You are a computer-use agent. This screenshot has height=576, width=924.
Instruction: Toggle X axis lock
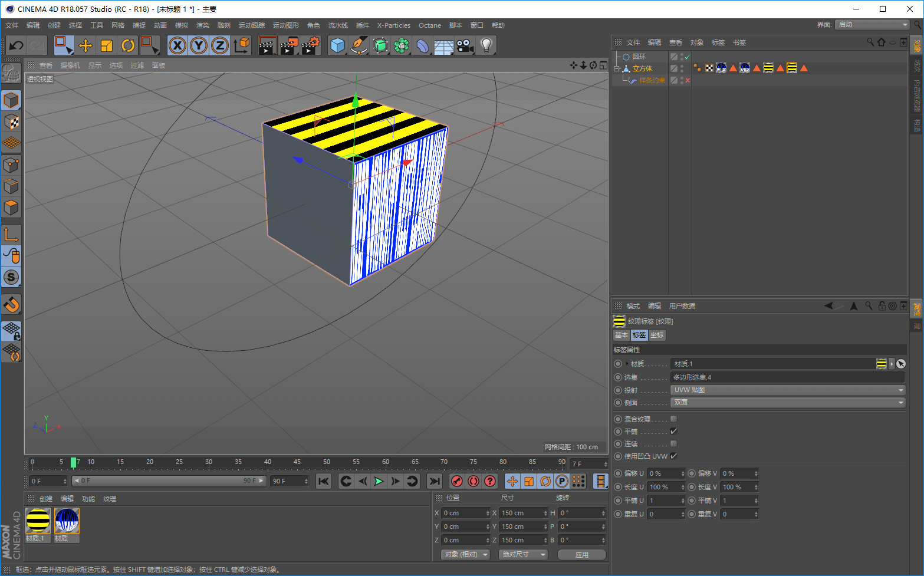177,45
